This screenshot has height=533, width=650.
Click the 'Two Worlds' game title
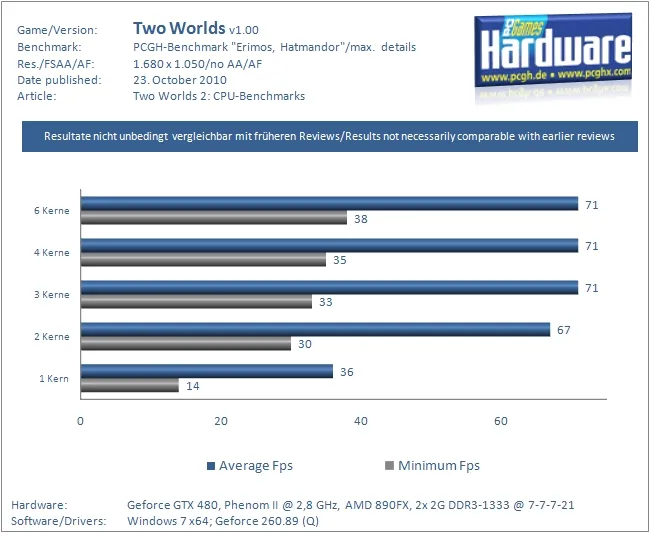(x=179, y=28)
